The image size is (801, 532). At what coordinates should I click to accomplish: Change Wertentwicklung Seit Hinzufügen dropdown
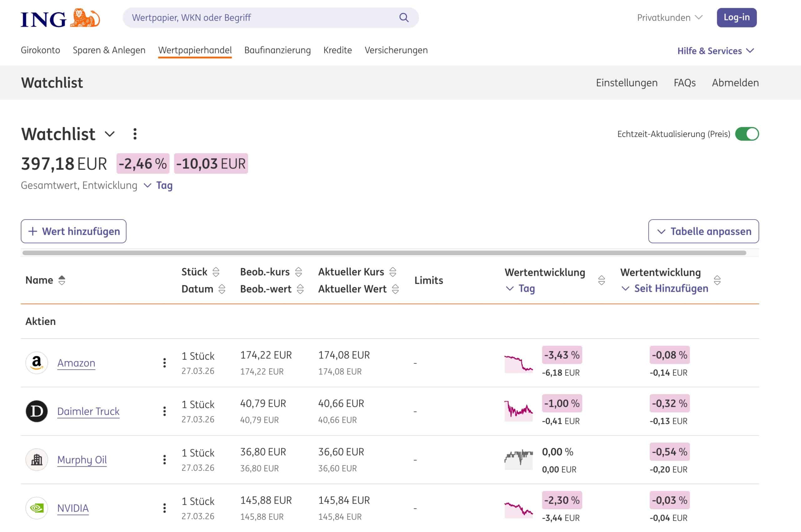click(x=665, y=288)
